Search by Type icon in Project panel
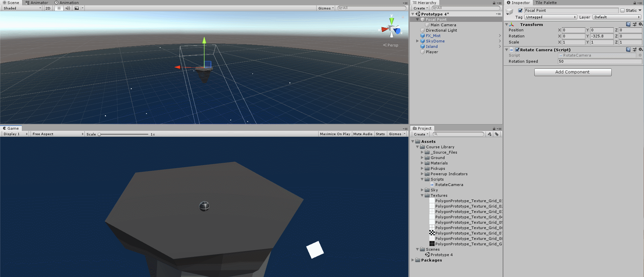 [490, 134]
